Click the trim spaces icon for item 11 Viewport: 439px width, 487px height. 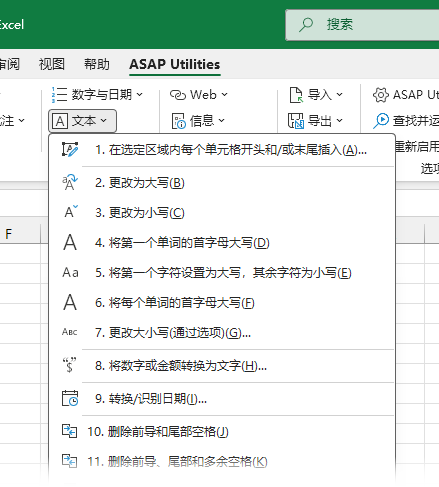tap(70, 461)
